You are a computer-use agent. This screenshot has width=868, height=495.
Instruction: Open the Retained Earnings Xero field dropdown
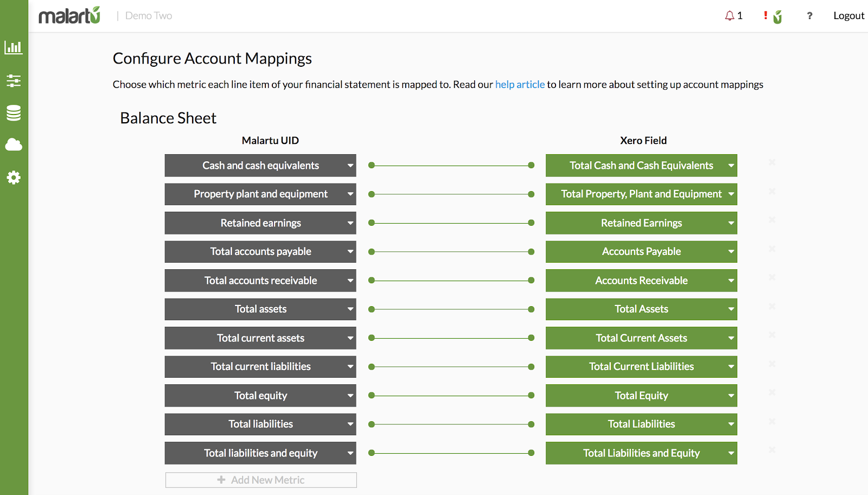(x=641, y=223)
